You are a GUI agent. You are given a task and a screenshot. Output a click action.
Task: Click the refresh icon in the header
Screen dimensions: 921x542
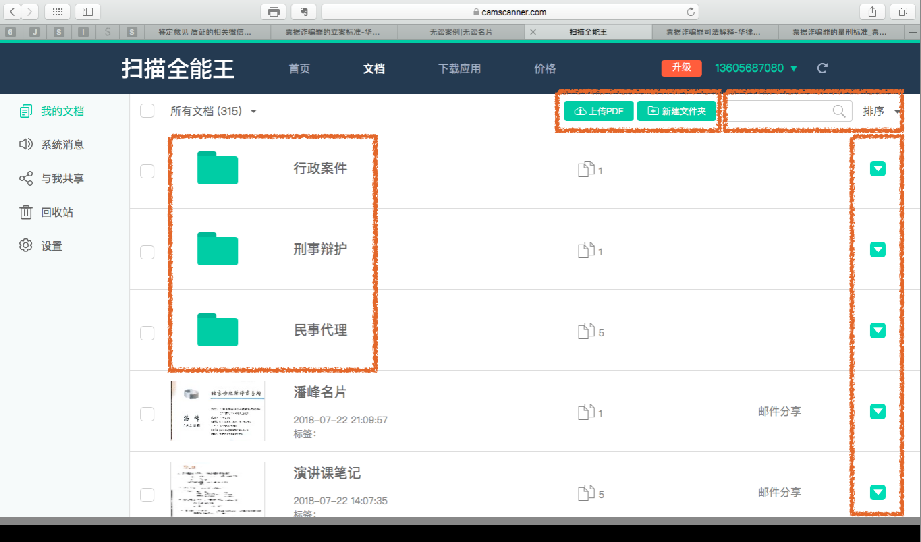822,68
